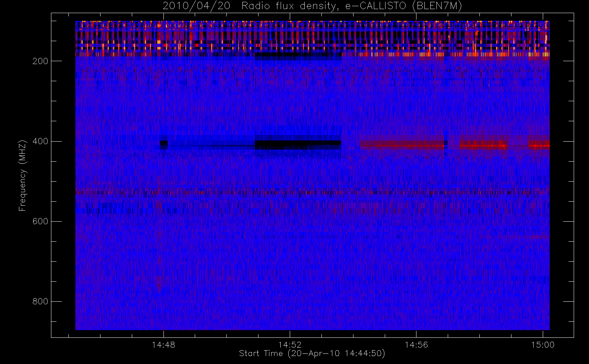The width and height of the screenshot is (589, 364).
Task: Click the 200 frequency tick label
Action: pos(40,61)
